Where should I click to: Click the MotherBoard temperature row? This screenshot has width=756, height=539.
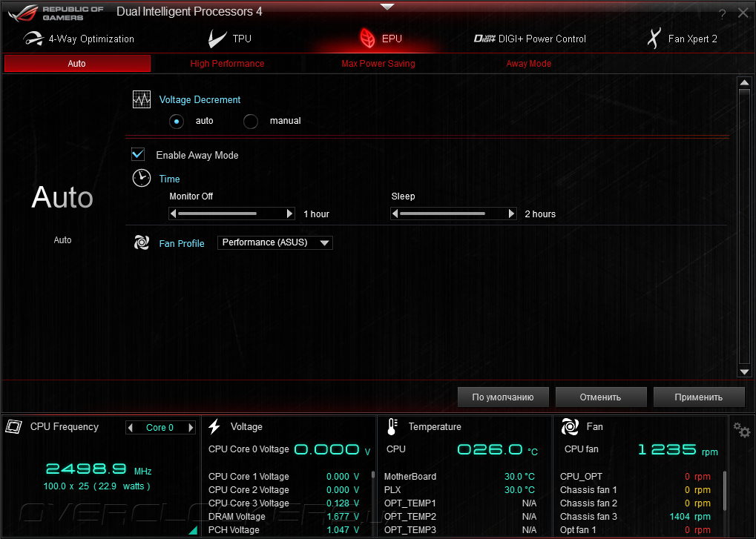click(459, 477)
